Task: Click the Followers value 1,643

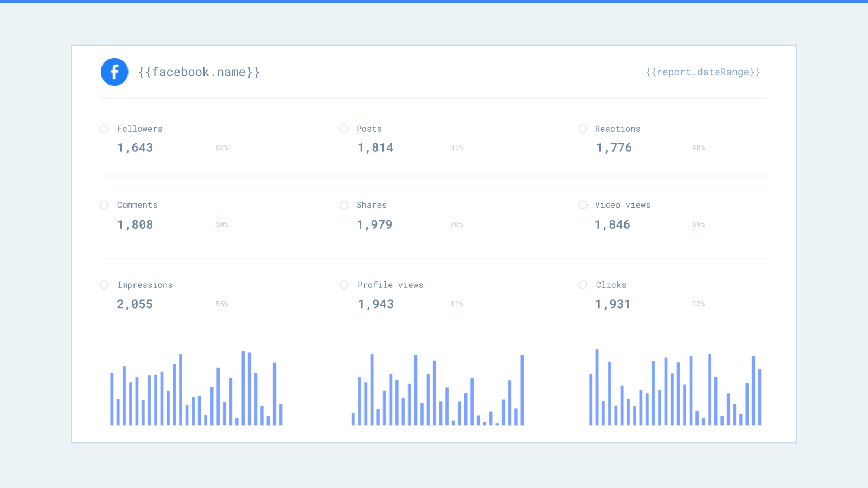Action: tap(135, 147)
